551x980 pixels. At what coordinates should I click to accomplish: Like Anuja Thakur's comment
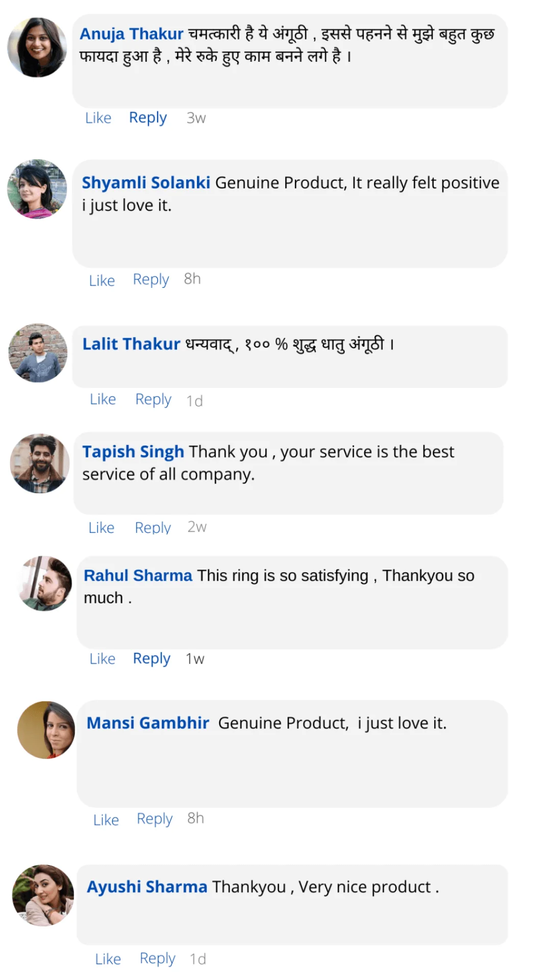click(98, 118)
